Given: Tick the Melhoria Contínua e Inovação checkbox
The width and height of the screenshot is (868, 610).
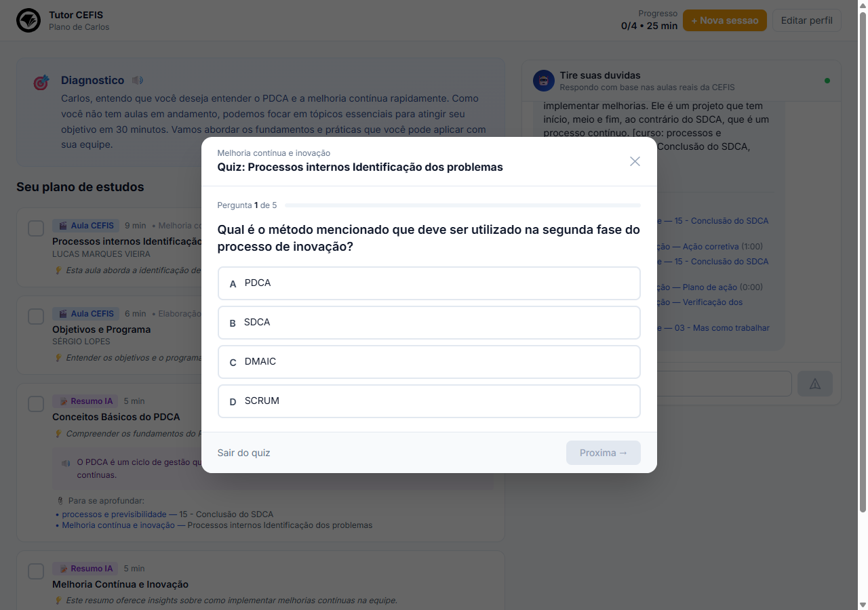Looking at the screenshot, I should pyautogui.click(x=36, y=571).
